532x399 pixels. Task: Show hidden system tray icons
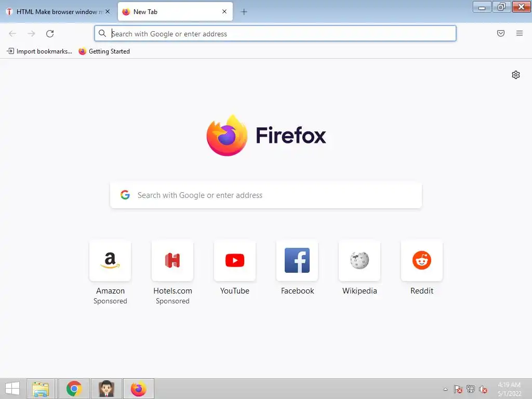445,389
